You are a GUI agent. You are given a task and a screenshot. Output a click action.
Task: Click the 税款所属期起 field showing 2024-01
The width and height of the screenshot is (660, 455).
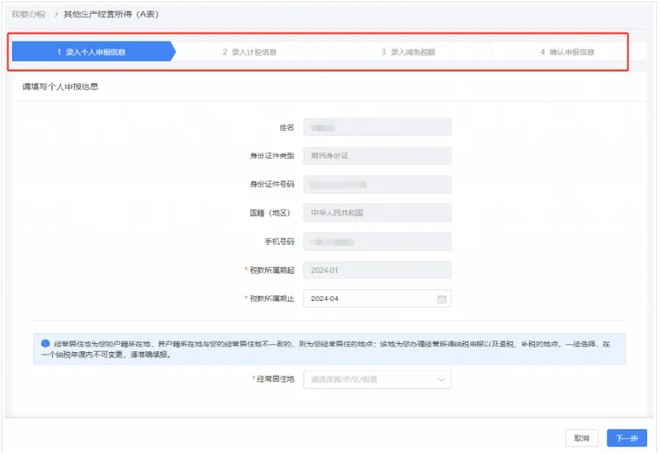(x=377, y=270)
